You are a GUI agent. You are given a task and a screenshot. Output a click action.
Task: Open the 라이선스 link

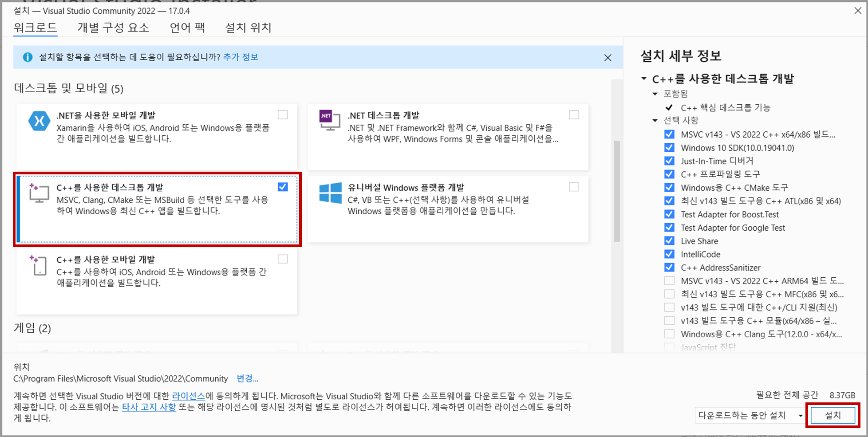point(189,396)
